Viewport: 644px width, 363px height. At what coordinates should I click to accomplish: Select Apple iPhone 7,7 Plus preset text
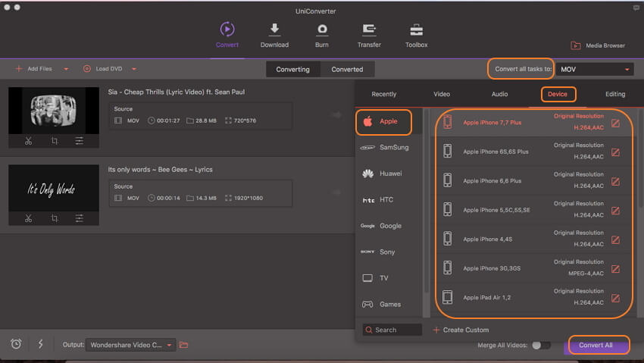tap(492, 122)
